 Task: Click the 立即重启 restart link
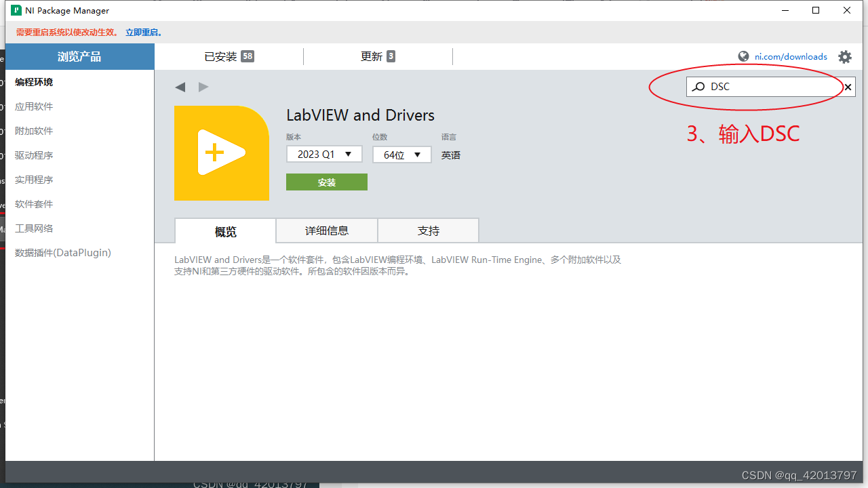(141, 32)
